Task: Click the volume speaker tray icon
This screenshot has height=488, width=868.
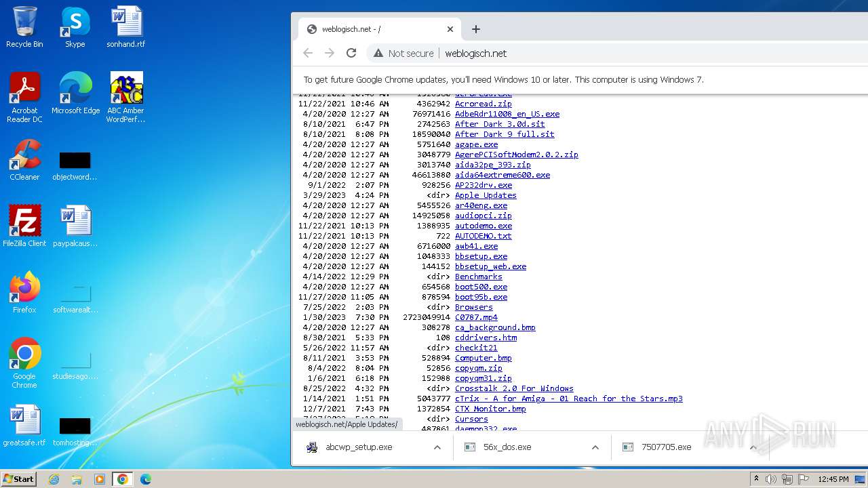Action: pyautogui.click(x=771, y=479)
